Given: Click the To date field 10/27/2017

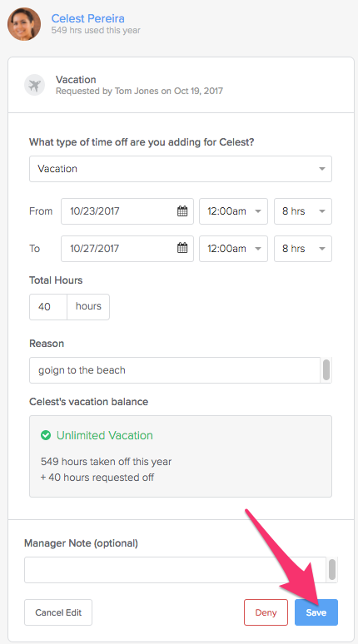Looking at the screenshot, I should point(127,249).
